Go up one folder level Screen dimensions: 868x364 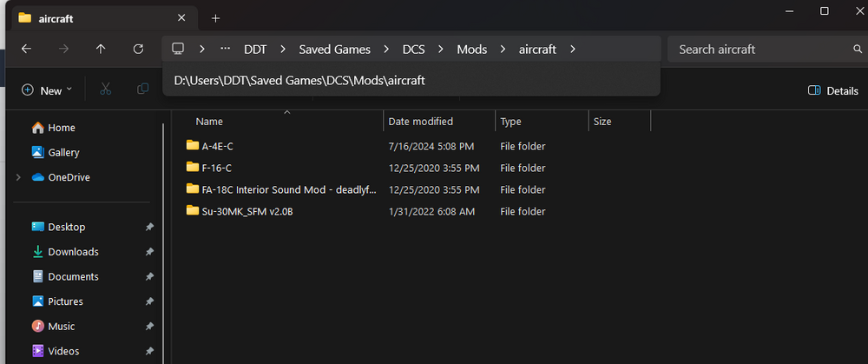[101, 49]
